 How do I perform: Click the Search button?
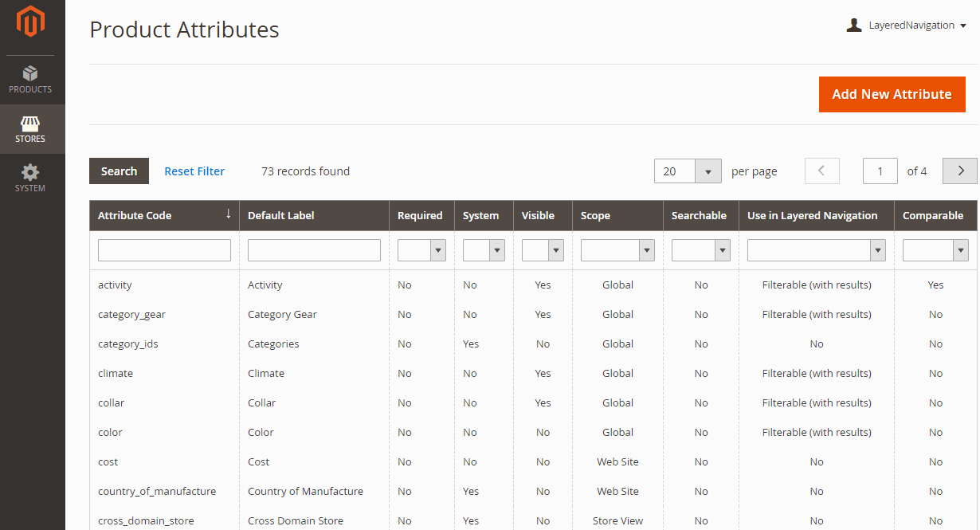pyautogui.click(x=119, y=171)
